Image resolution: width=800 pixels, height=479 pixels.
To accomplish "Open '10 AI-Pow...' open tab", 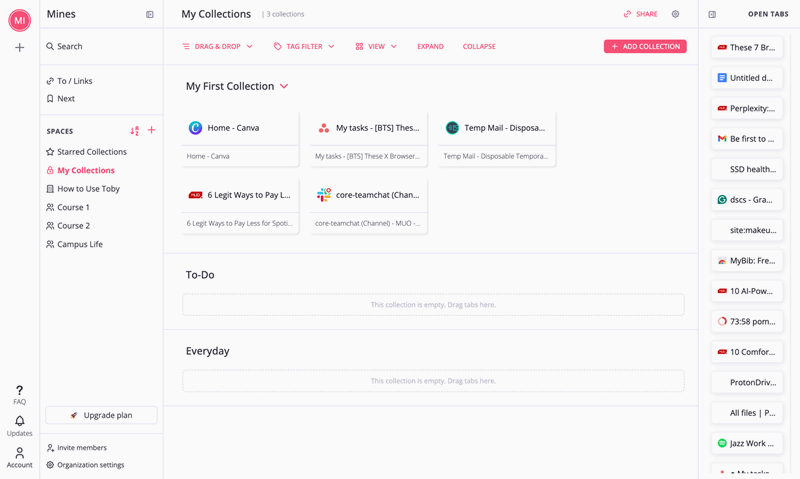I will click(x=747, y=291).
